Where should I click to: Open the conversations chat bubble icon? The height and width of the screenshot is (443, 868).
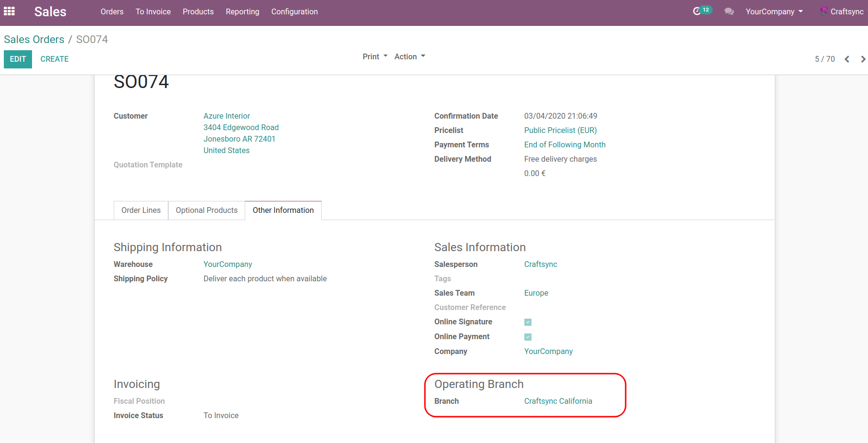pyautogui.click(x=729, y=11)
